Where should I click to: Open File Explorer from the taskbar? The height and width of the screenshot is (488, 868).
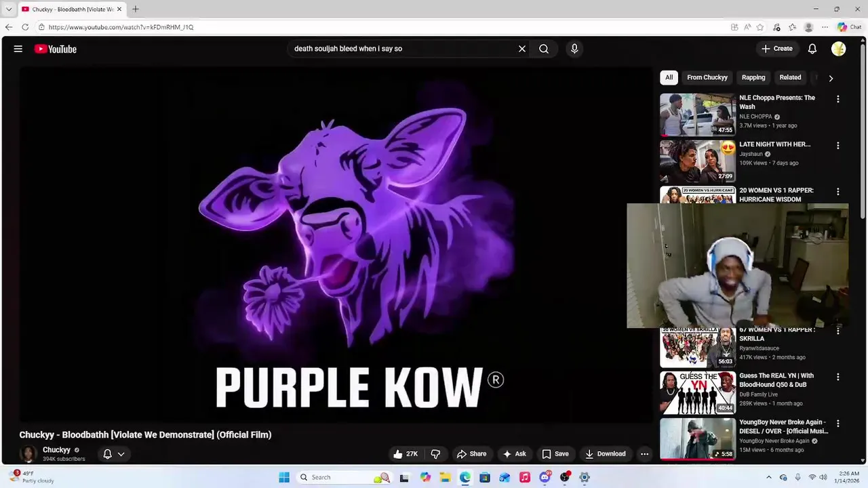[445, 477]
